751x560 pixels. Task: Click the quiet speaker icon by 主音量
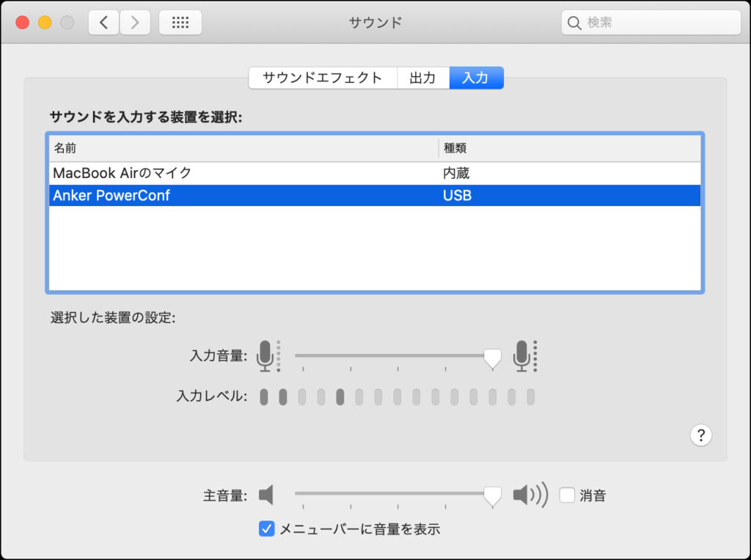[266, 495]
